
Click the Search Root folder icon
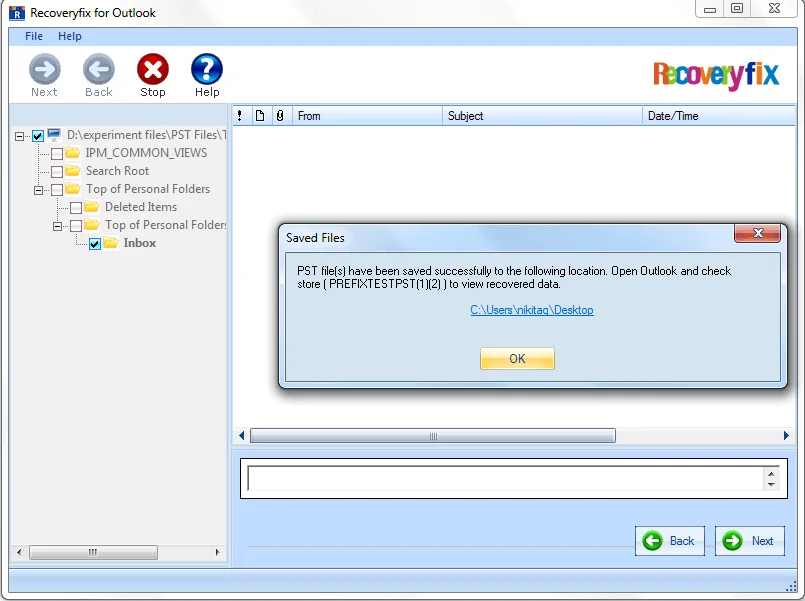point(72,170)
